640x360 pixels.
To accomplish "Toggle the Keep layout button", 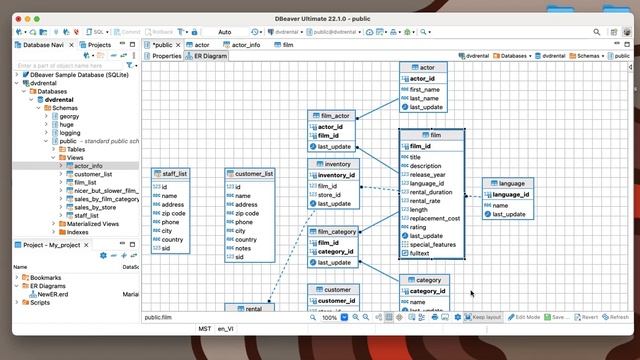I will coord(483,317).
